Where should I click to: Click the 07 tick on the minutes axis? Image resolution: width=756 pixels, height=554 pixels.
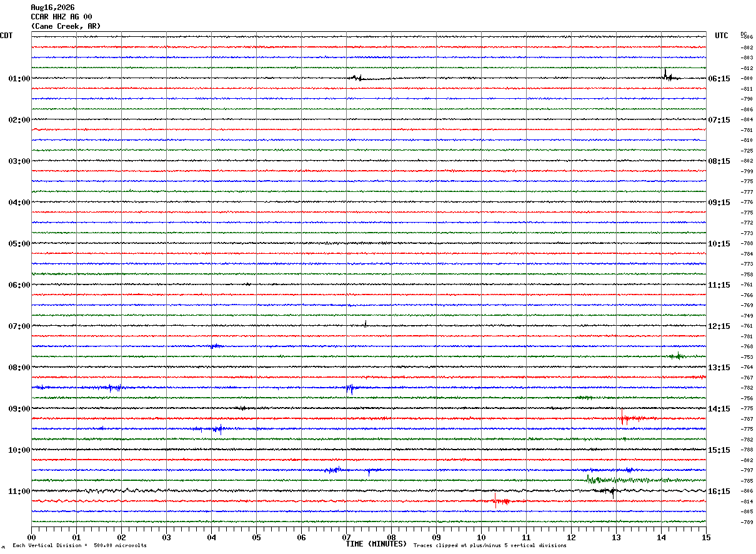click(x=346, y=537)
